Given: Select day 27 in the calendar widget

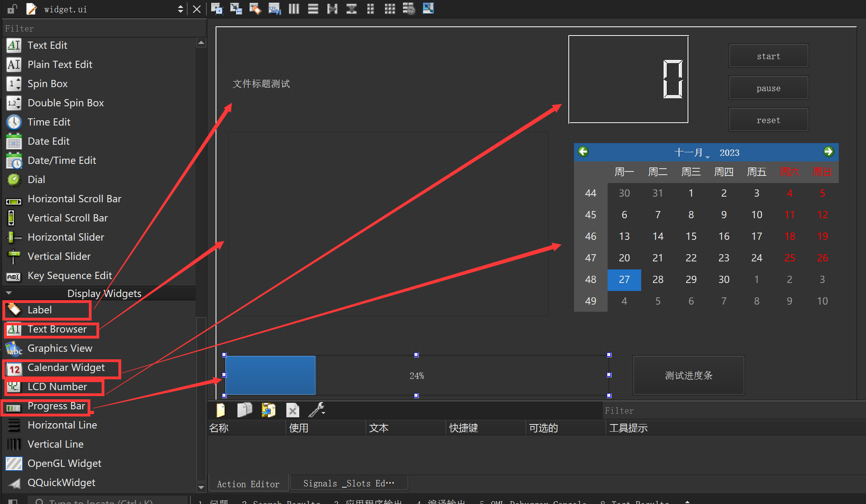Looking at the screenshot, I should (624, 279).
